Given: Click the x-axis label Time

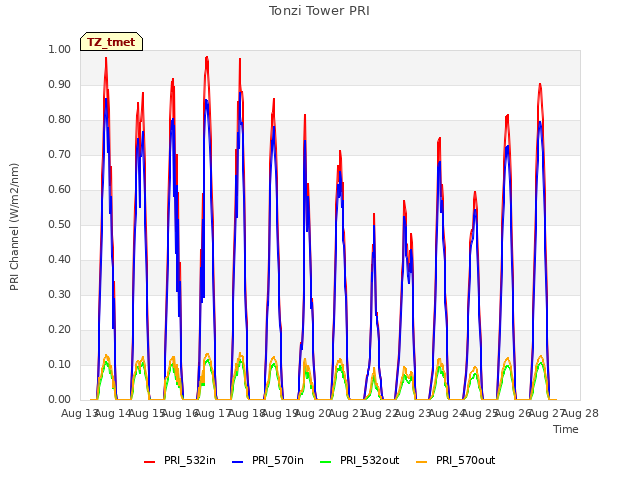Looking at the screenshot, I should coord(566,429).
